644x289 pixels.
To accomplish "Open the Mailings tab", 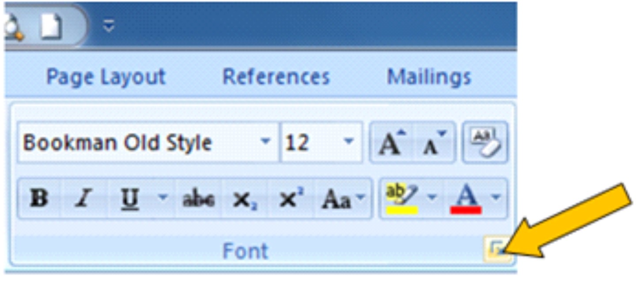I will [x=429, y=77].
